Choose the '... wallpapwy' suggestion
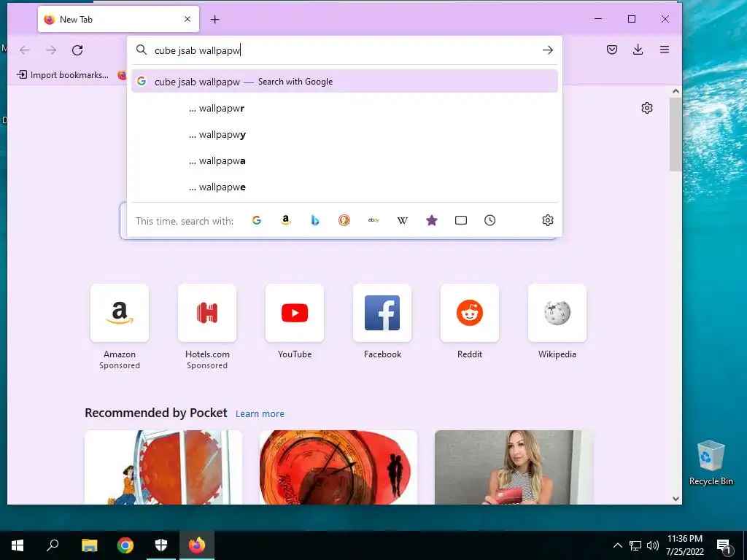 click(x=344, y=135)
